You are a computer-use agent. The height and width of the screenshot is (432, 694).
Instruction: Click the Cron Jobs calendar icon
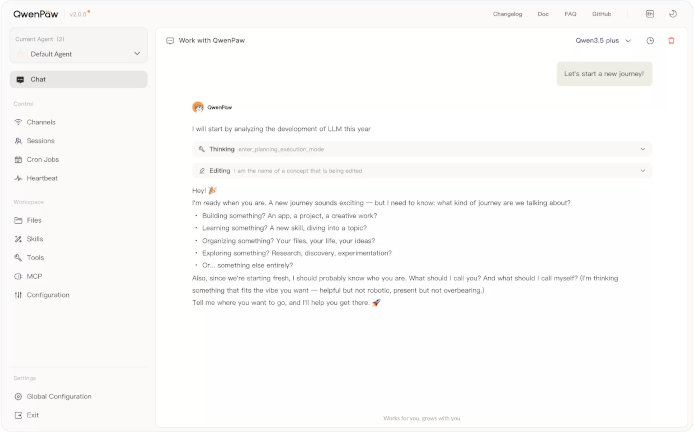pyautogui.click(x=18, y=160)
